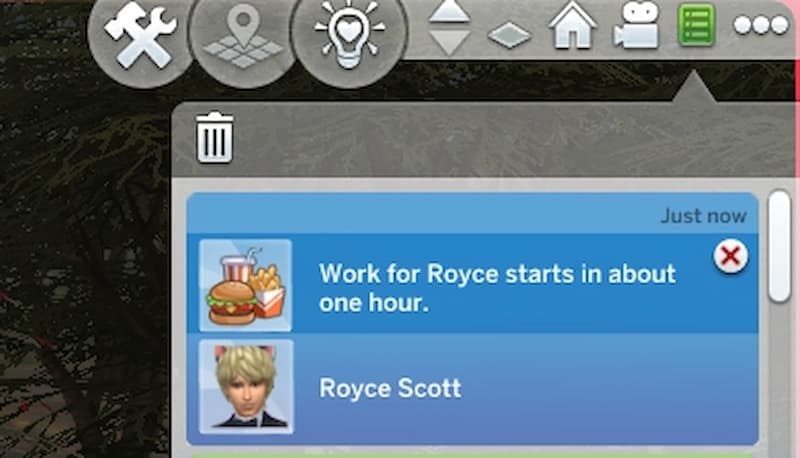Viewport: 800px width, 458px height.
Task: Toggle the green notification wall list icon
Action: [x=696, y=25]
